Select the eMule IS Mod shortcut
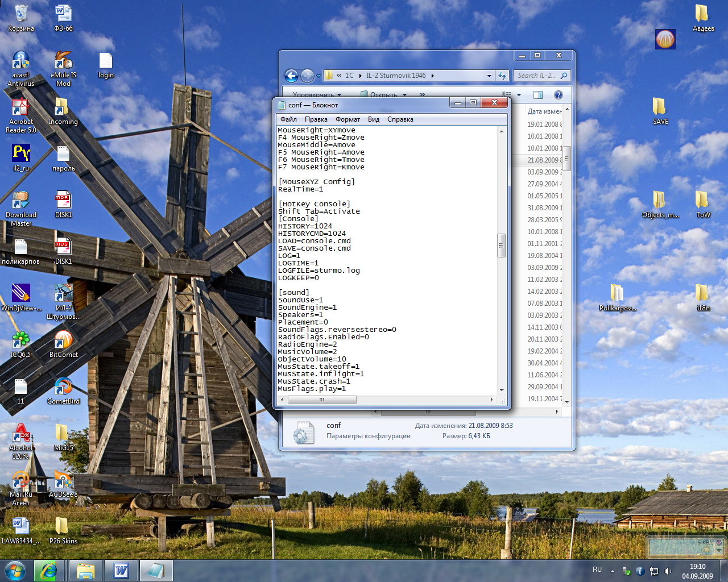 [63, 69]
